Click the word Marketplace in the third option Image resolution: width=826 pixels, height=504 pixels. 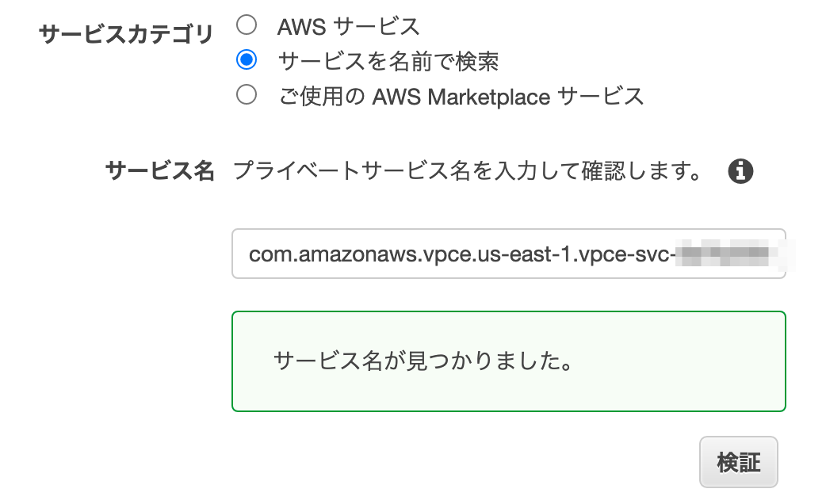click(488, 97)
